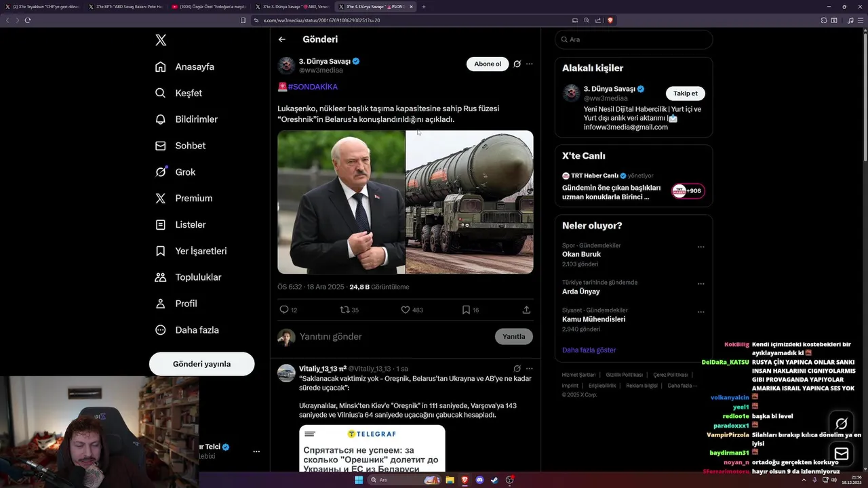Open the Telegraf article image
This screenshot has height=488, width=868.
click(372, 449)
